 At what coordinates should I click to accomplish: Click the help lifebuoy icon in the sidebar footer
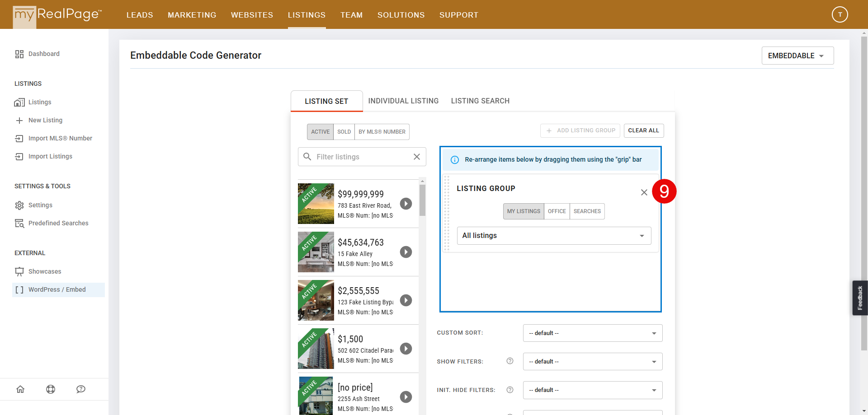click(51, 389)
